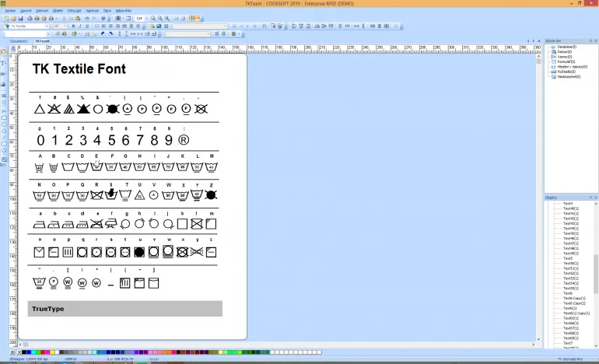Select Vzorec(0) in data sources tree

tap(565, 57)
